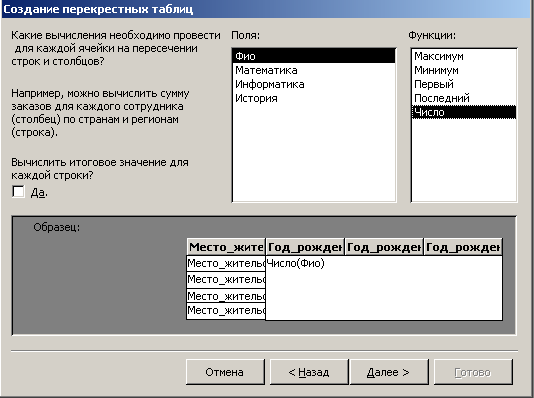Select the Число function
The height and width of the screenshot is (398, 534).
[x=464, y=112]
